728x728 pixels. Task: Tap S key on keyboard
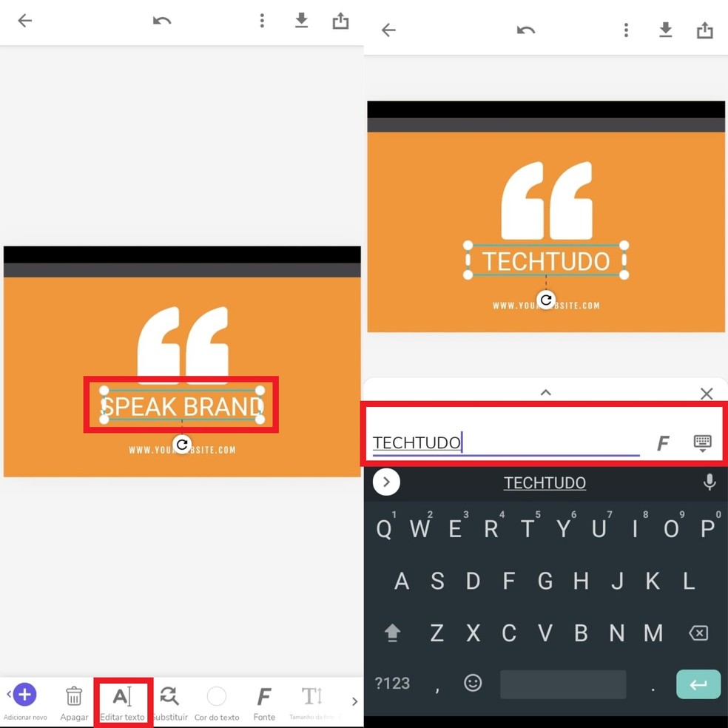437,581
